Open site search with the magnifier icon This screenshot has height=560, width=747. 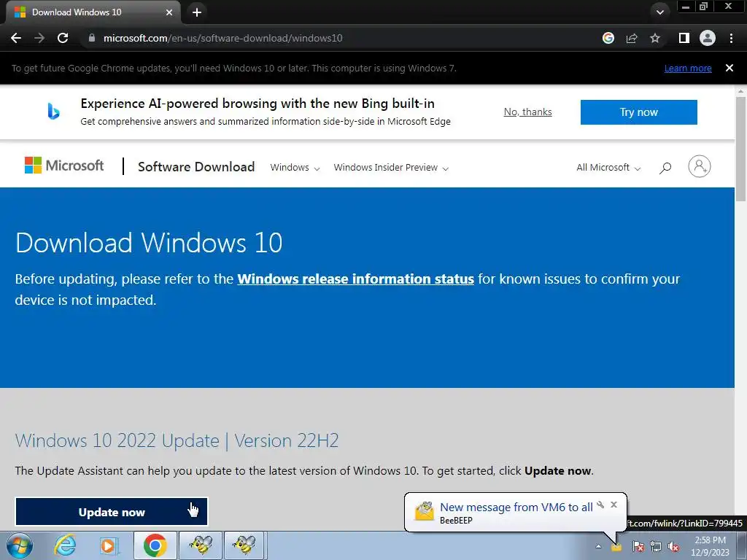coord(665,168)
